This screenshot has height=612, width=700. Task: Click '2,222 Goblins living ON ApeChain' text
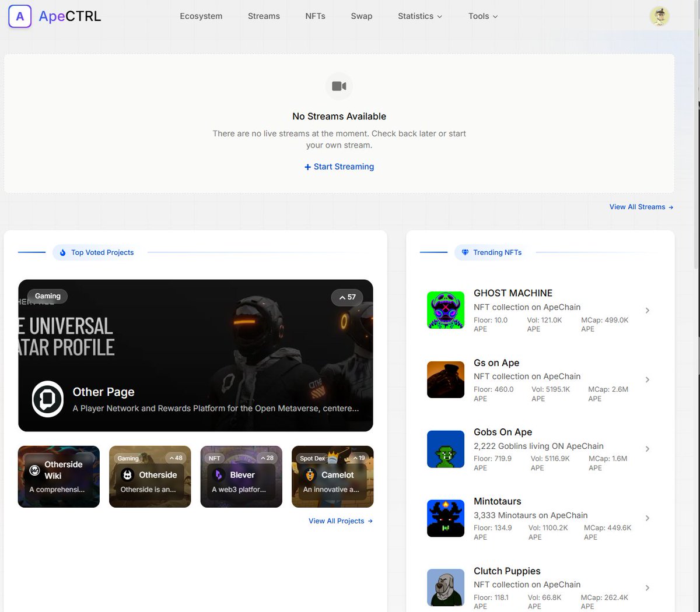point(538,446)
